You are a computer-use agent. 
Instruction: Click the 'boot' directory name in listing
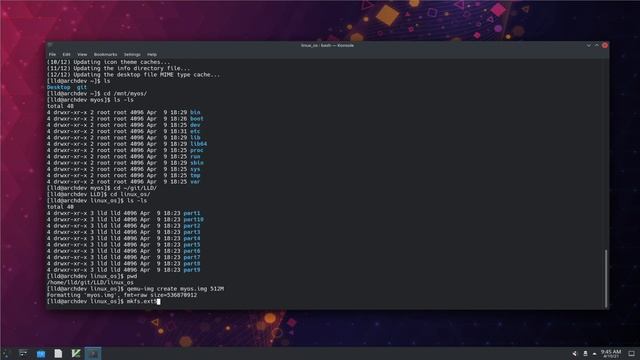197,119
